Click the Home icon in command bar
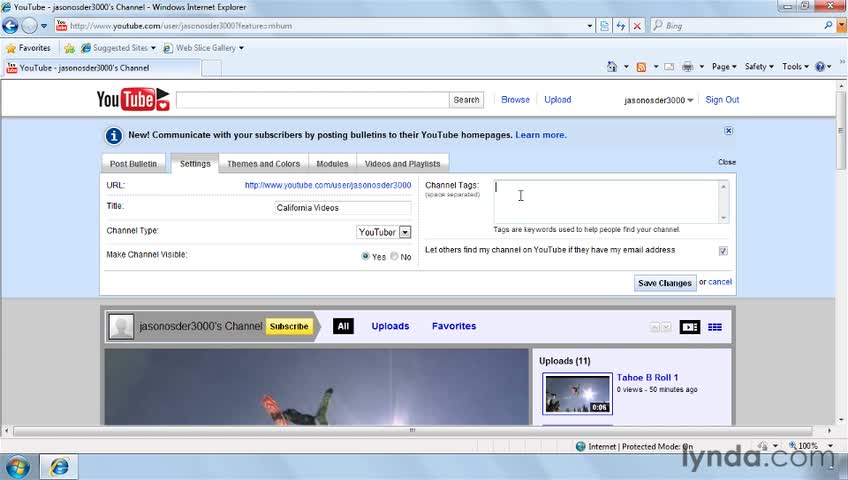Image resolution: width=848 pixels, height=480 pixels. pos(612,66)
